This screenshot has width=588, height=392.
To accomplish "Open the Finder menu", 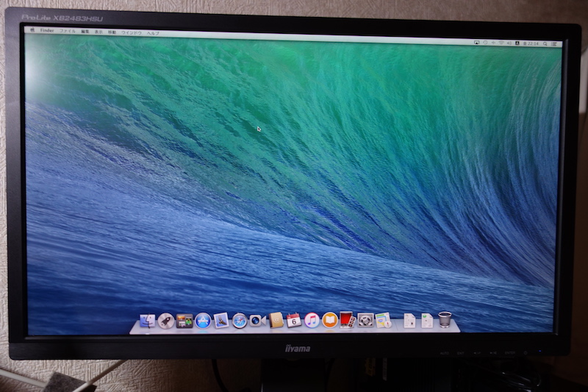I will 47,30.
